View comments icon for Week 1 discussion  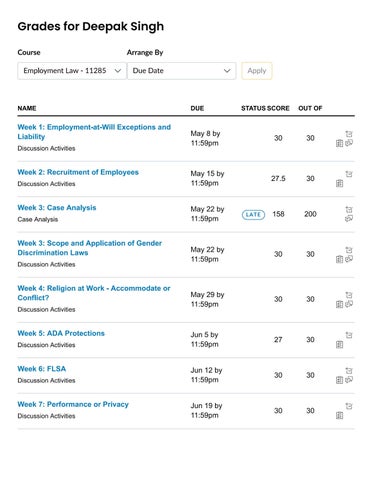(349, 143)
